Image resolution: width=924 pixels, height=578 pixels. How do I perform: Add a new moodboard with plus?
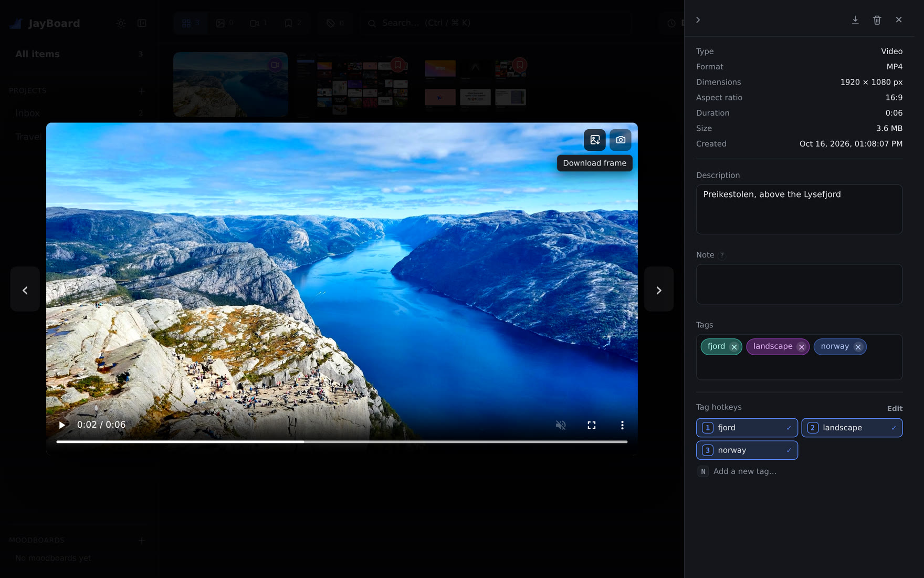[x=142, y=541]
